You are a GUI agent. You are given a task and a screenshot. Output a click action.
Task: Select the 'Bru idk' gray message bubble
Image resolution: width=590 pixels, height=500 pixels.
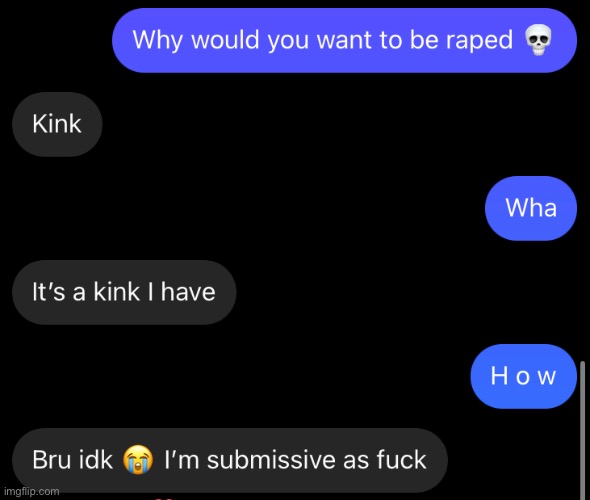pyautogui.click(x=230, y=460)
